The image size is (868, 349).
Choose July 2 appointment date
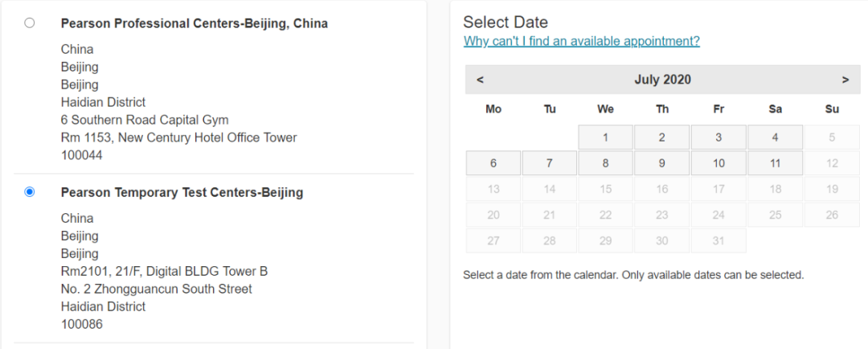click(x=662, y=138)
